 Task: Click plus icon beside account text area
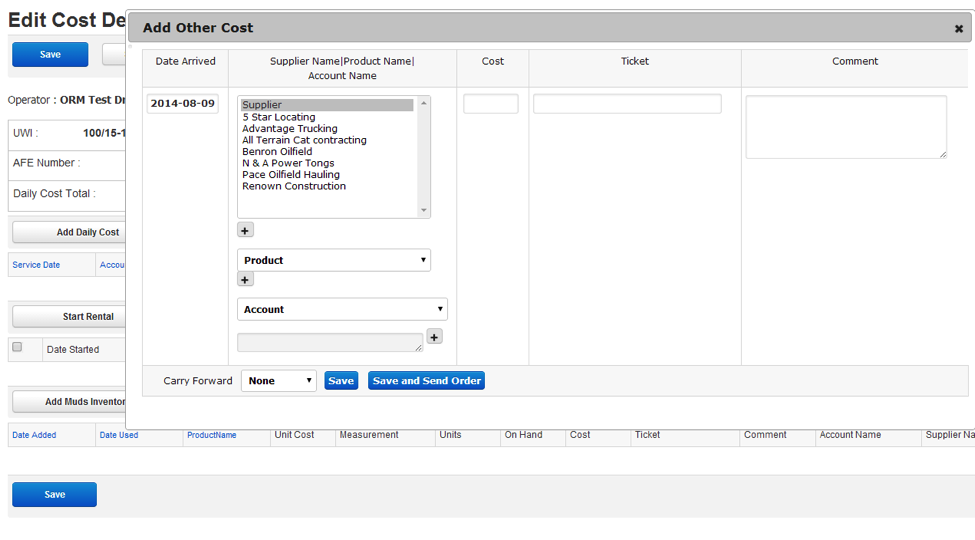pos(434,337)
